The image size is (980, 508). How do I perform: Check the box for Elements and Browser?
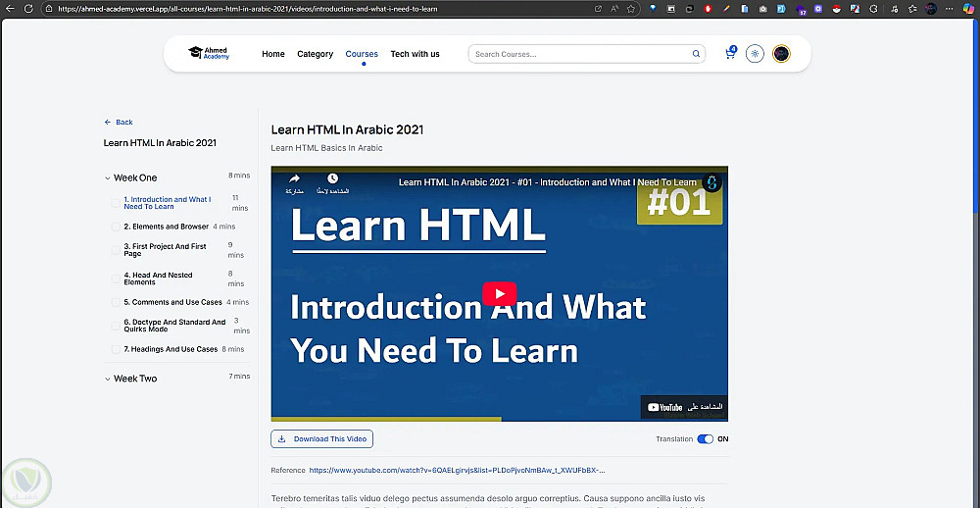point(116,227)
